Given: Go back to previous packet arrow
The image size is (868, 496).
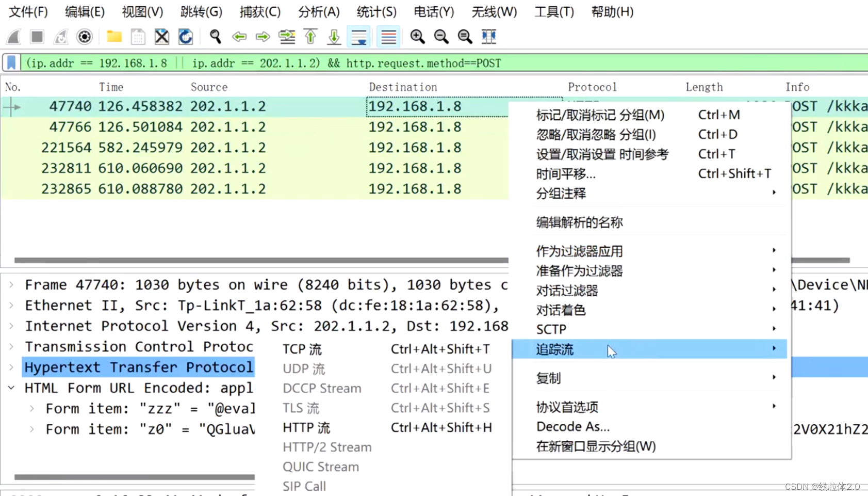Looking at the screenshot, I should pos(239,37).
